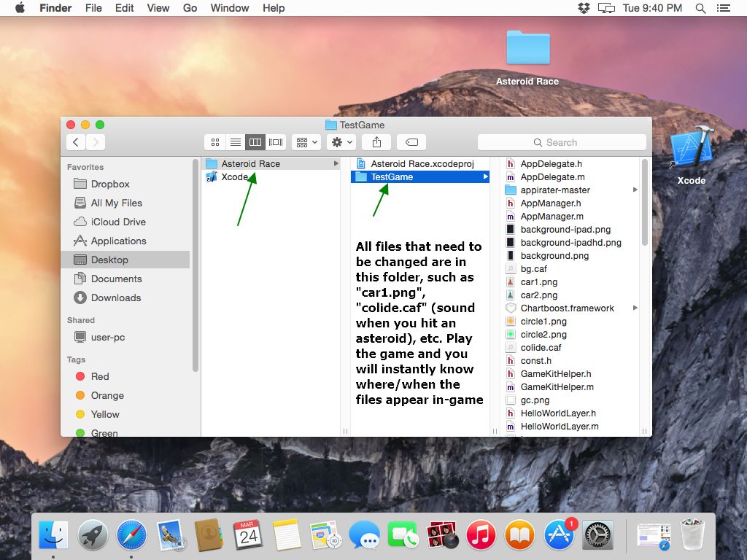Go back with the left arrow button
Image resolution: width=747 pixels, height=560 pixels.
[76, 142]
